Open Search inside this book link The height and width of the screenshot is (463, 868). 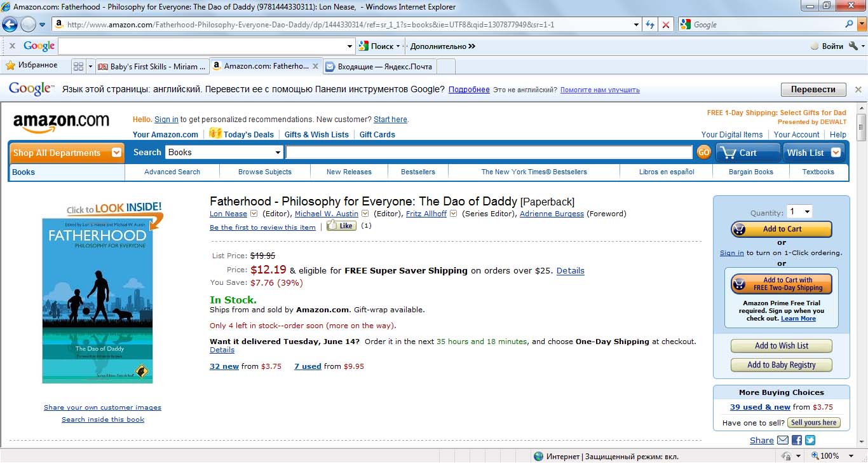coord(103,419)
